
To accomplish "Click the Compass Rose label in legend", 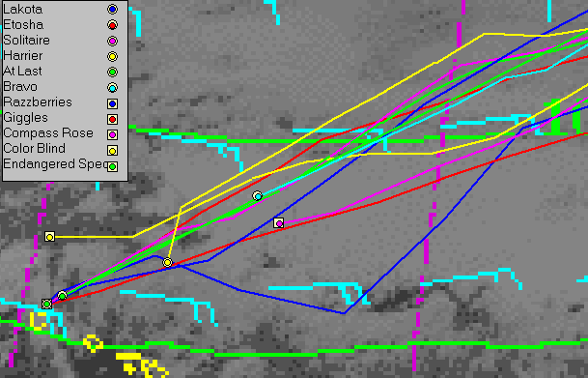I will coord(48,133).
